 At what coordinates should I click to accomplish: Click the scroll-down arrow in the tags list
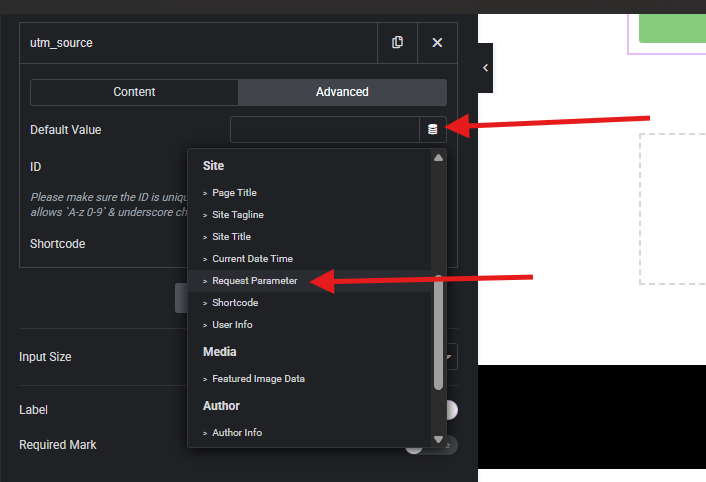coord(439,439)
